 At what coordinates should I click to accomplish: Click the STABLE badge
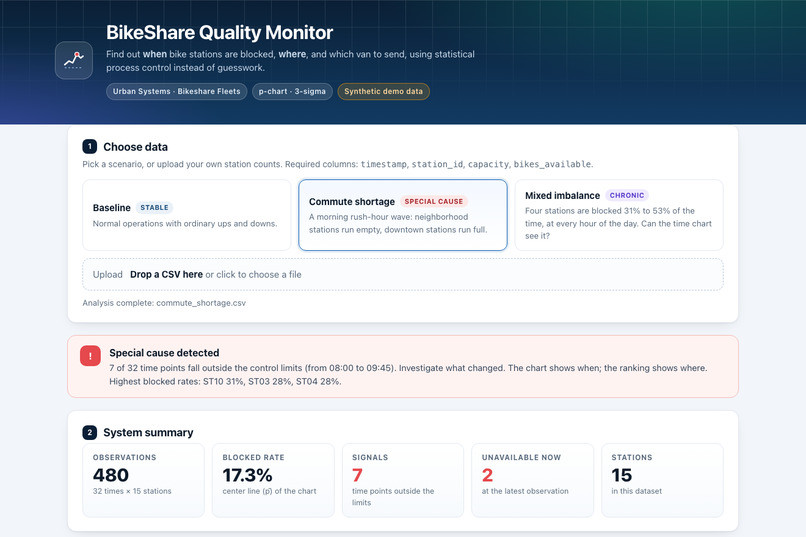click(x=154, y=208)
